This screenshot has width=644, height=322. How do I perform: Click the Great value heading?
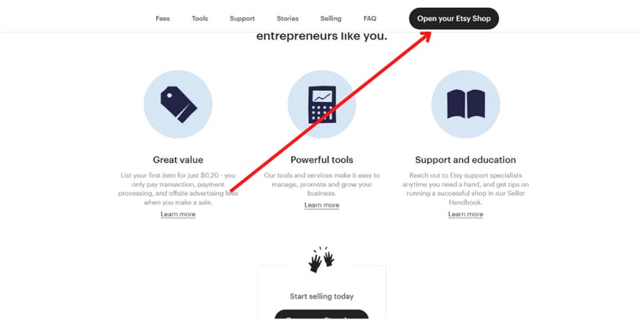pos(178,160)
